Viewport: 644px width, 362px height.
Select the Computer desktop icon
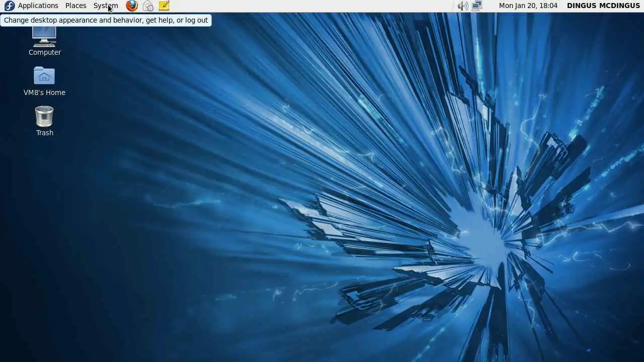click(44, 36)
